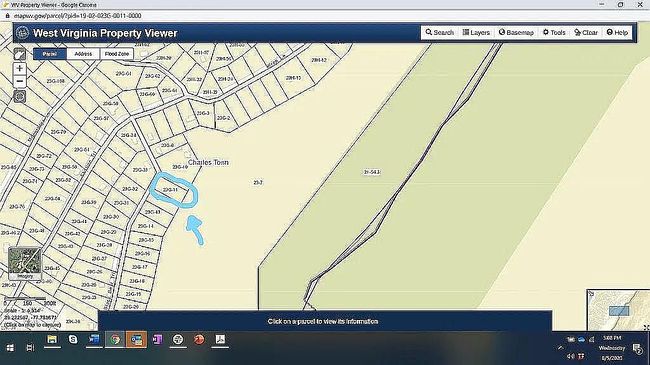Open the Search tool
The height and width of the screenshot is (365, 650).
[x=439, y=32]
